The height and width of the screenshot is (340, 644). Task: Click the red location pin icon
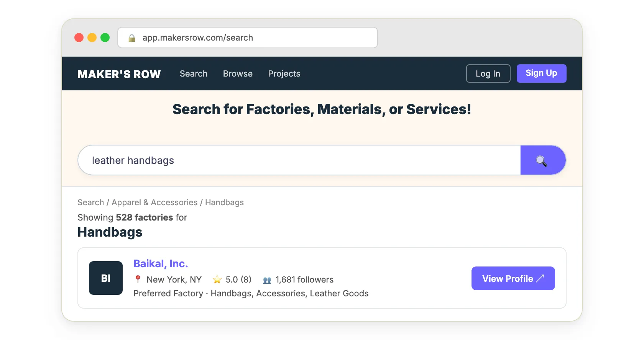pos(138,280)
